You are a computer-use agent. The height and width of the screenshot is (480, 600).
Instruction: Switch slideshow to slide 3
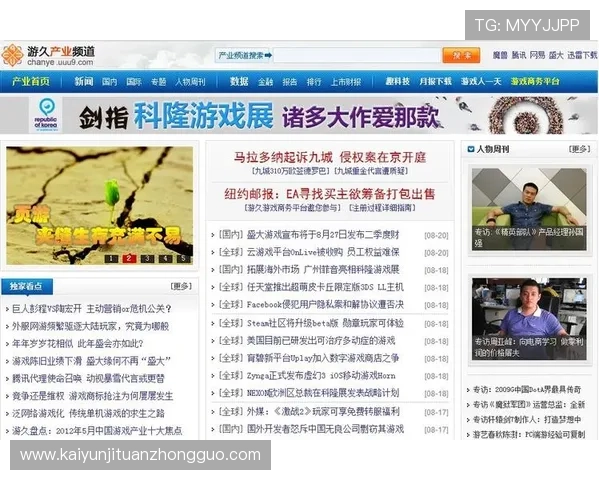147,258
